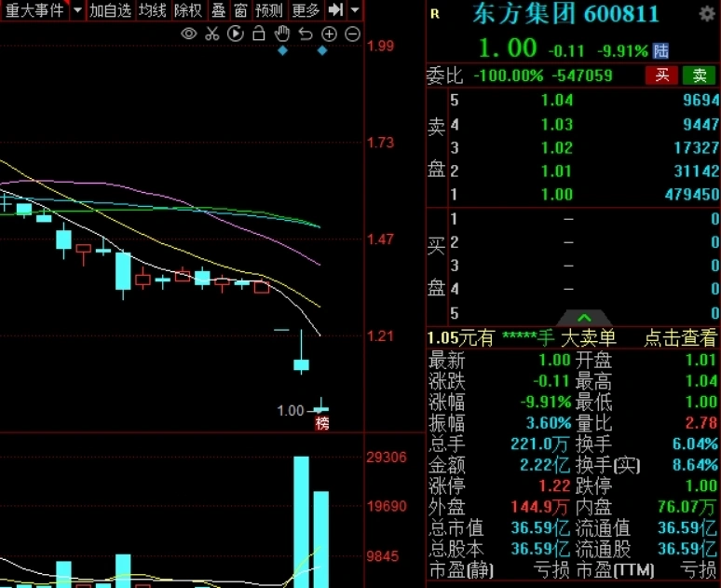
Task: Click the eye icon in chart toolbar
Action: [x=188, y=34]
